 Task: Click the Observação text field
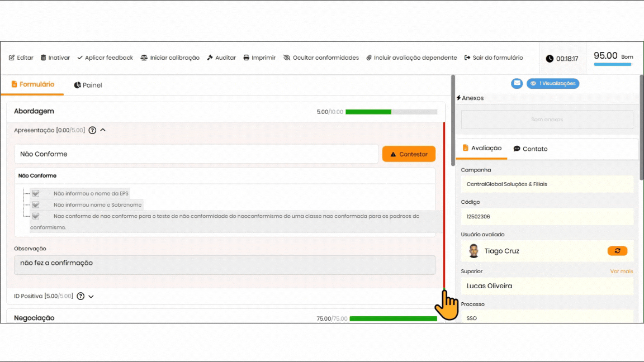[x=224, y=265]
